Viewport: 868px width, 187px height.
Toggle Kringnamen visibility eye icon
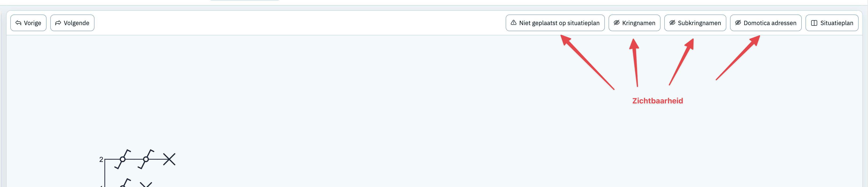click(617, 22)
